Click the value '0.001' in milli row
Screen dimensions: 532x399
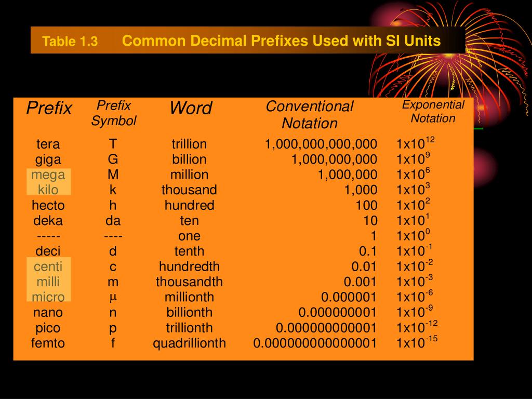(x=360, y=282)
